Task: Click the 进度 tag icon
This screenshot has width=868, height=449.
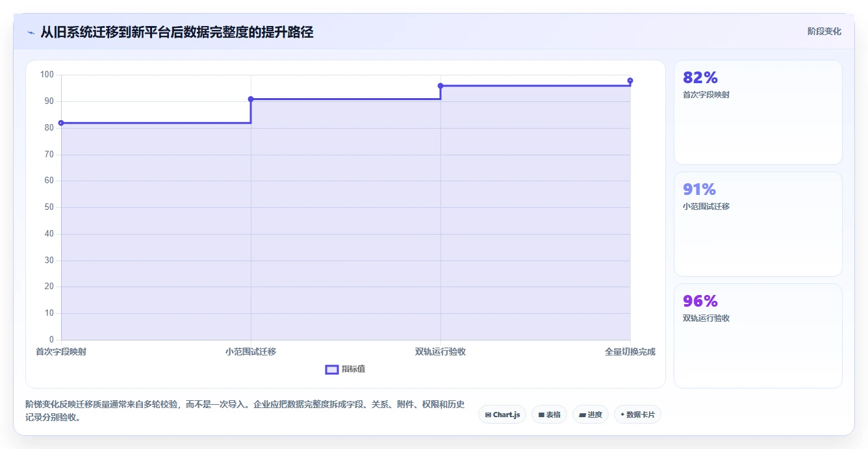Action: (583, 415)
